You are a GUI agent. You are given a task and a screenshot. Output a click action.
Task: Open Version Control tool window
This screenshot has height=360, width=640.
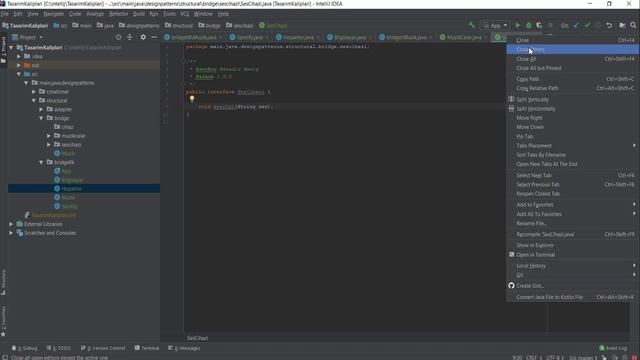coord(103,348)
